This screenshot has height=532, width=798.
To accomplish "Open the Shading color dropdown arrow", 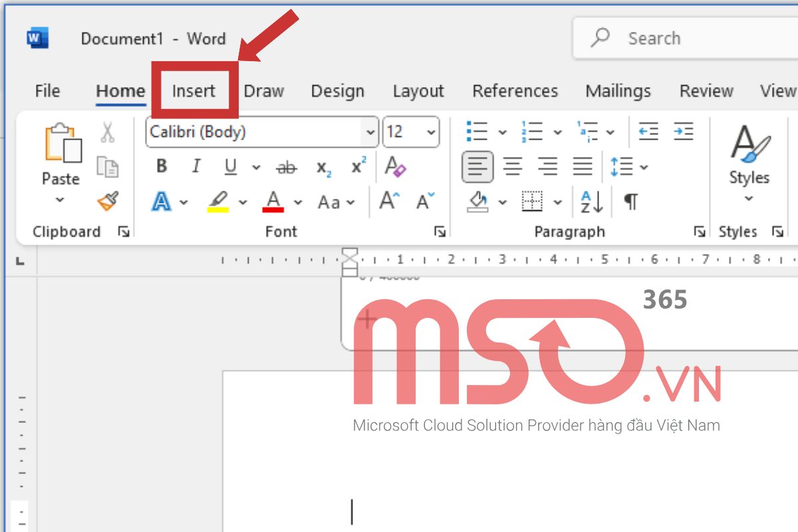I will 503,202.
